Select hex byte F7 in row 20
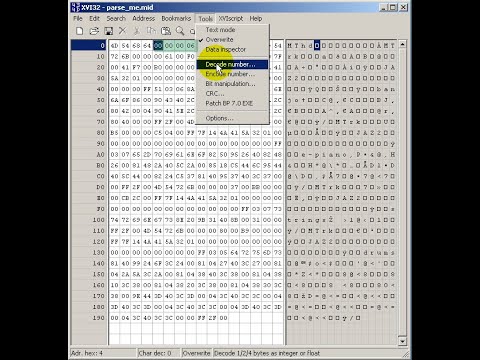The width and height of the screenshot is (480, 360). [136, 67]
